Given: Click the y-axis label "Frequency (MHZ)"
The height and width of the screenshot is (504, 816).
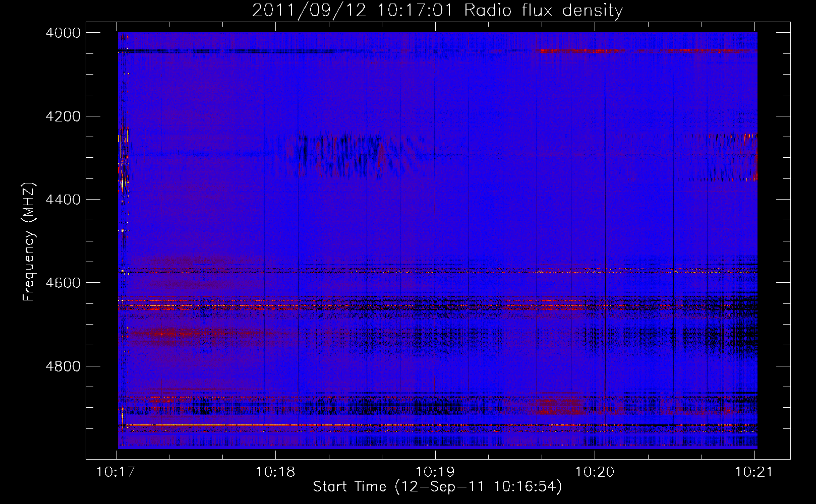Looking at the screenshot, I should tap(29, 242).
